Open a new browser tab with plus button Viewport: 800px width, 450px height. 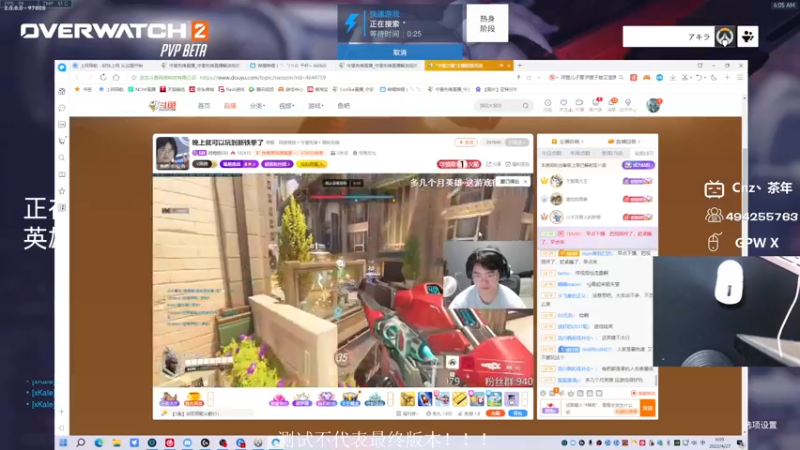[x=520, y=65]
